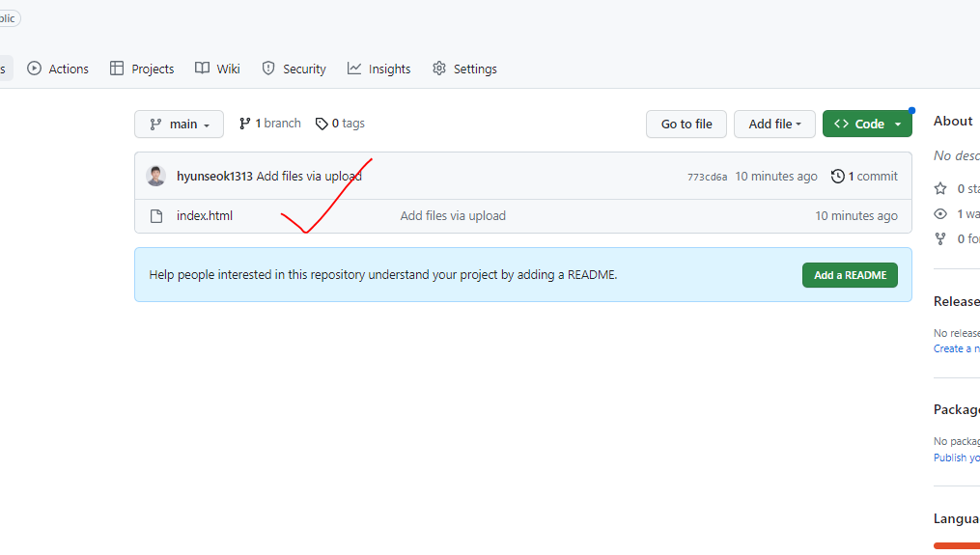Click hyunseok1313 user avatar

pyautogui.click(x=155, y=177)
